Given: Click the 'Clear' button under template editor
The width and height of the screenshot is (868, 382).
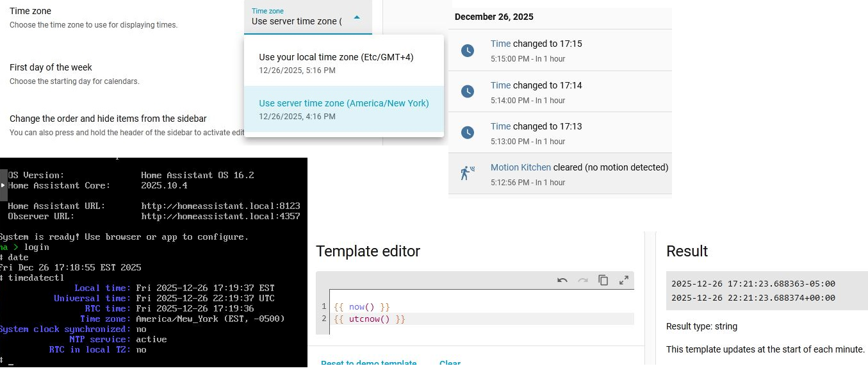Looking at the screenshot, I should (x=450, y=363).
